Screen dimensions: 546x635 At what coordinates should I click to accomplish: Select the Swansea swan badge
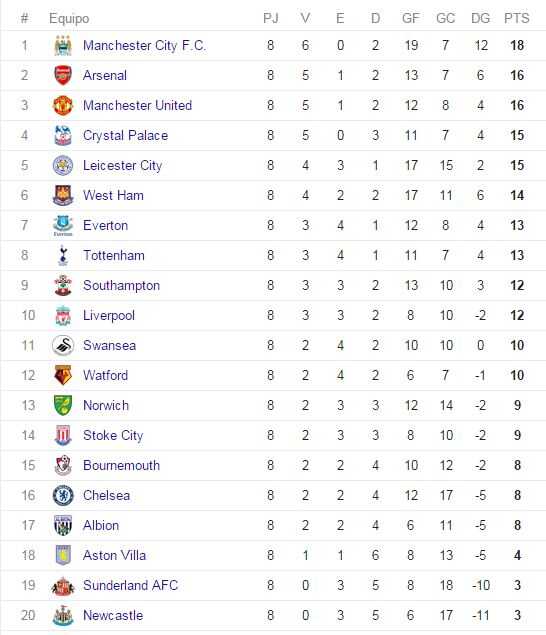point(63,345)
